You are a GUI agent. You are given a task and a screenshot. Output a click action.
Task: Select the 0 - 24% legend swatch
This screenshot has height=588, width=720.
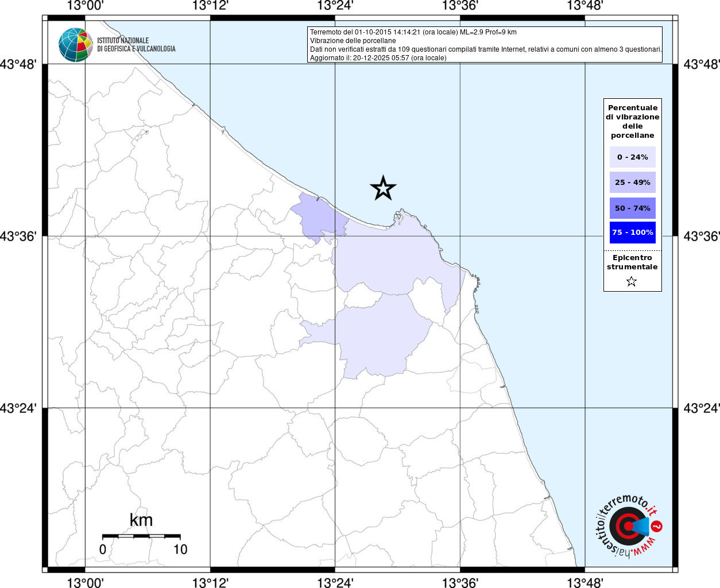point(632,157)
